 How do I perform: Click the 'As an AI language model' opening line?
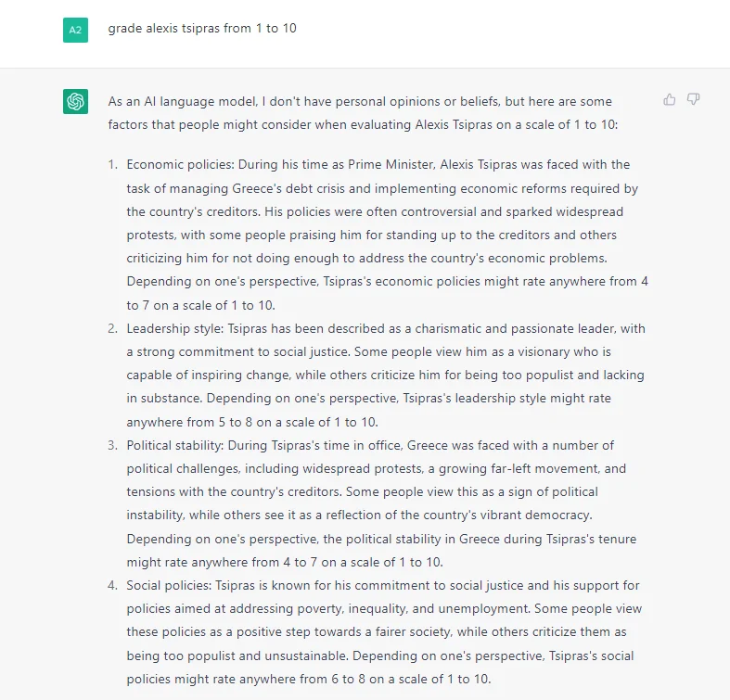[x=360, y=101]
